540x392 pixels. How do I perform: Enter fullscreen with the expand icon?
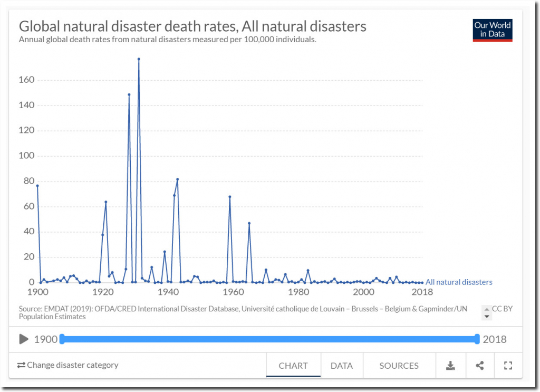508,365
